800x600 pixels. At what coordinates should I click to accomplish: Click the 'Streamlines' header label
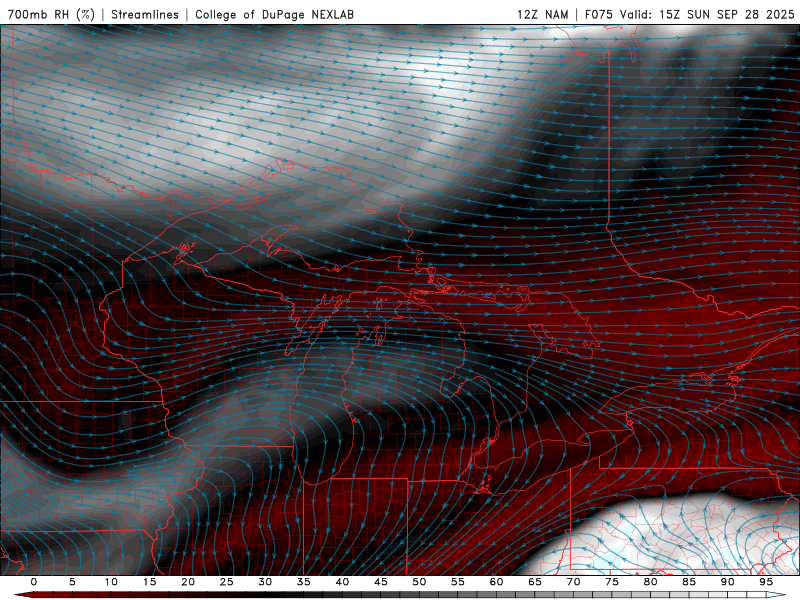click(145, 14)
